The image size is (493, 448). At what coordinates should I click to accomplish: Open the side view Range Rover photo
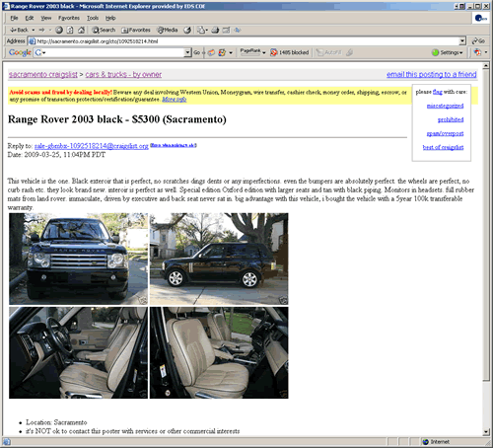(219, 259)
